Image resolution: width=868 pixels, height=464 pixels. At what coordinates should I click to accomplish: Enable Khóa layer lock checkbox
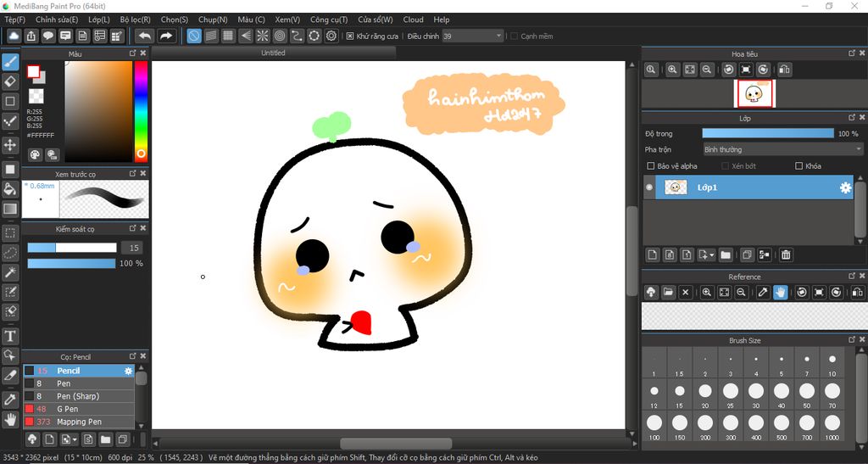pos(798,165)
